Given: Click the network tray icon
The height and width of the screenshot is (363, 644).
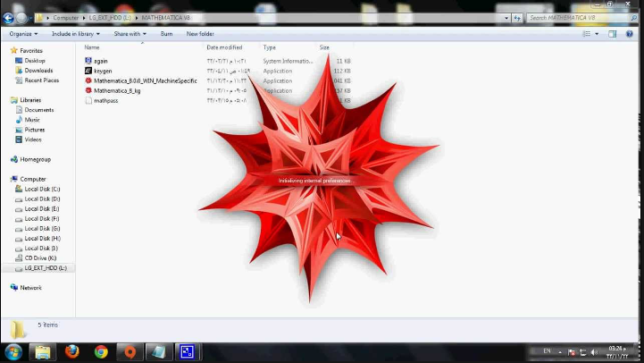Looking at the screenshot, I should 582,352.
